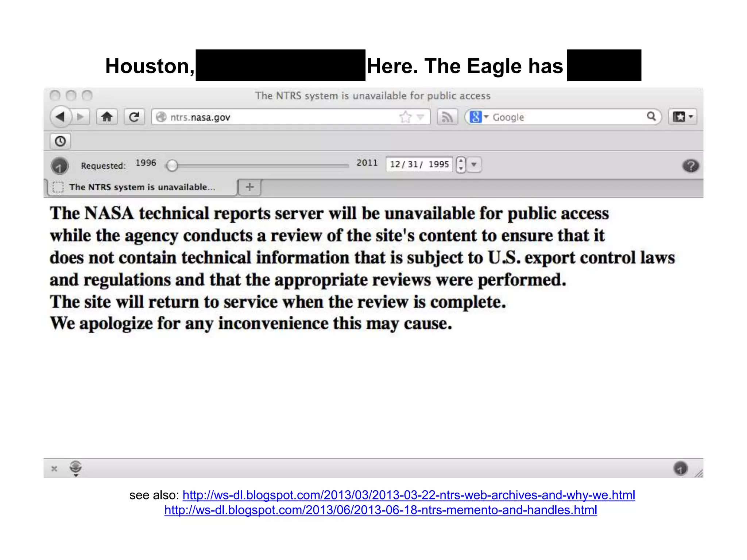Click the Memento icon in status bar

681,468
